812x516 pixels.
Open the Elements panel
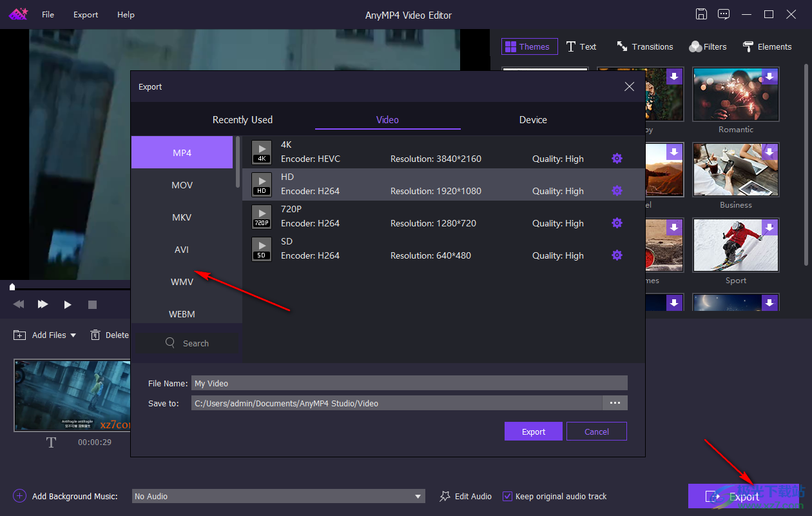point(767,46)
